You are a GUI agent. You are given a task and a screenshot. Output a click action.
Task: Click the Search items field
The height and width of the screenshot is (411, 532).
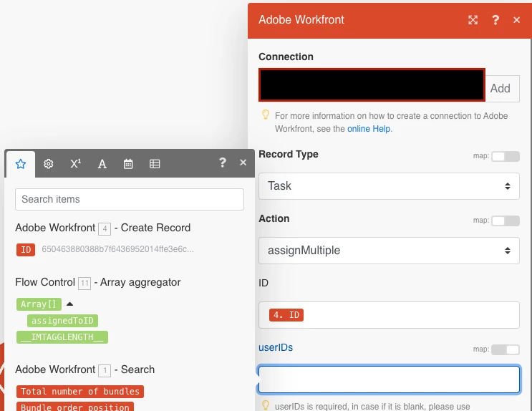pos(130,199)
